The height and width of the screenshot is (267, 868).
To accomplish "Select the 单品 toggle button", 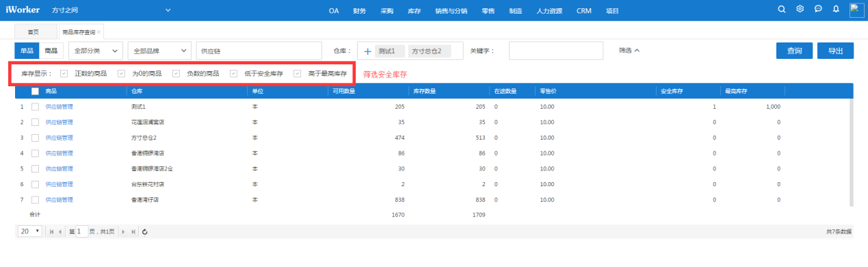I will 27,51.
